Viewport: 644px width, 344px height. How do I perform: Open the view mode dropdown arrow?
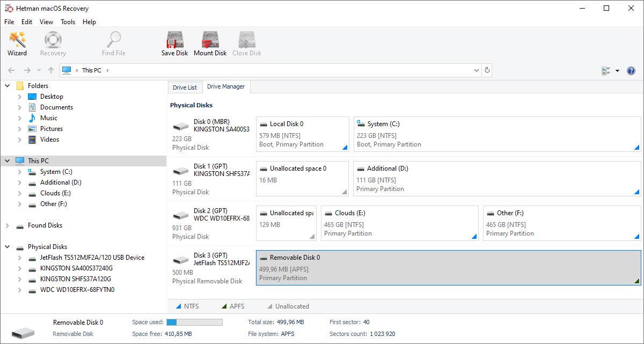617,71
